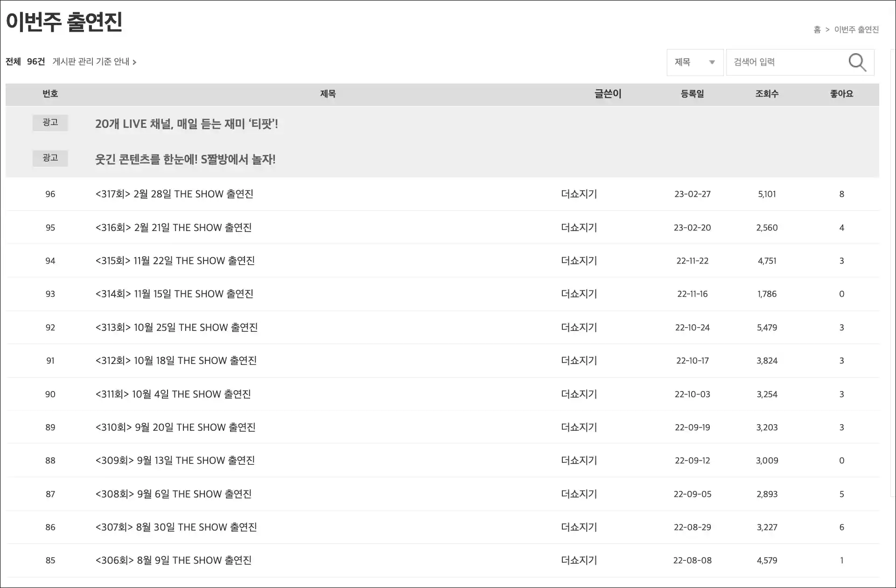Viewport: 896px width, 588px height.
Task: Select view count 4,751
Action: tap(767, 260)
